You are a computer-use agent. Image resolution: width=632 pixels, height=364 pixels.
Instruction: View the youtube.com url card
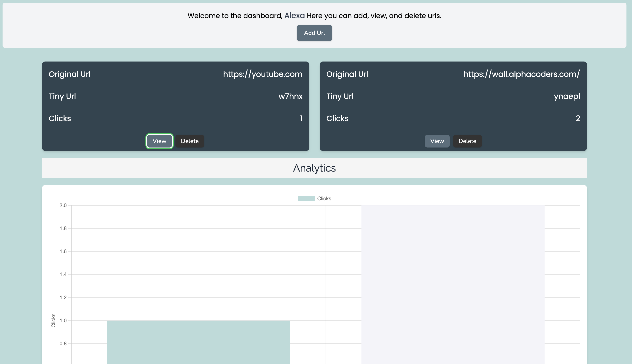click(159, 141)
